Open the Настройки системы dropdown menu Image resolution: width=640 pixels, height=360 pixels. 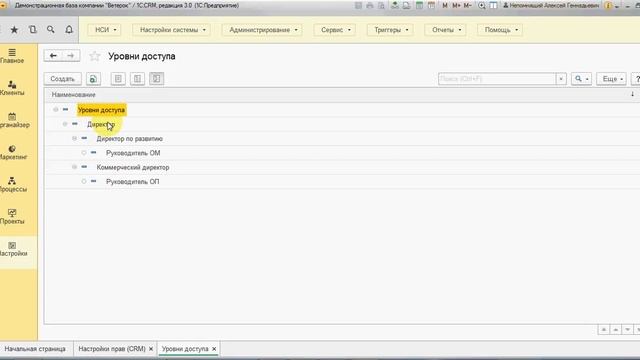171,30
